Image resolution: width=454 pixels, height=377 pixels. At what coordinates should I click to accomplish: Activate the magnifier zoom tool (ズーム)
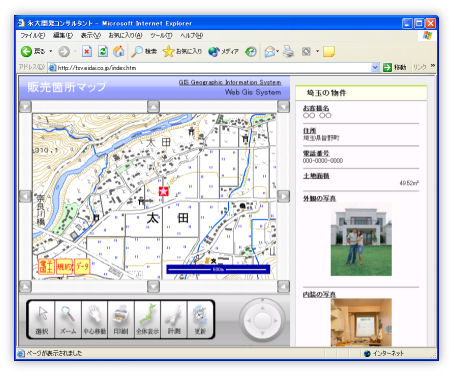68,320
